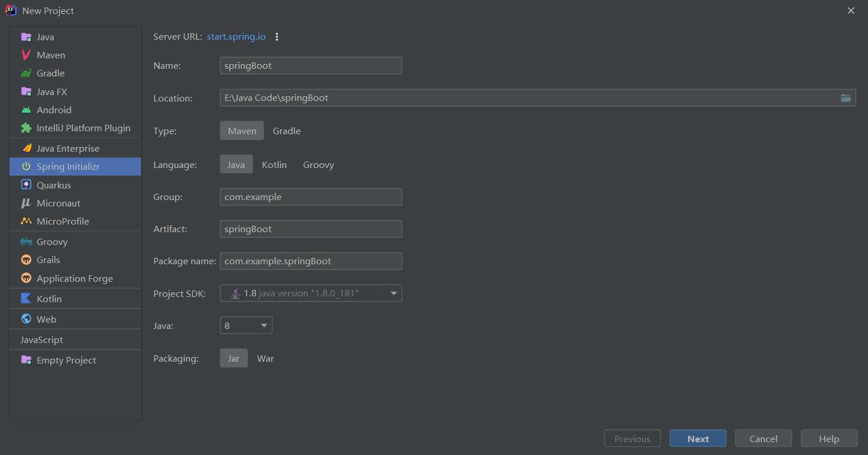Click the Quarkus project icon
This screenshot has width=868, height=455.
(x=26, y=185)
